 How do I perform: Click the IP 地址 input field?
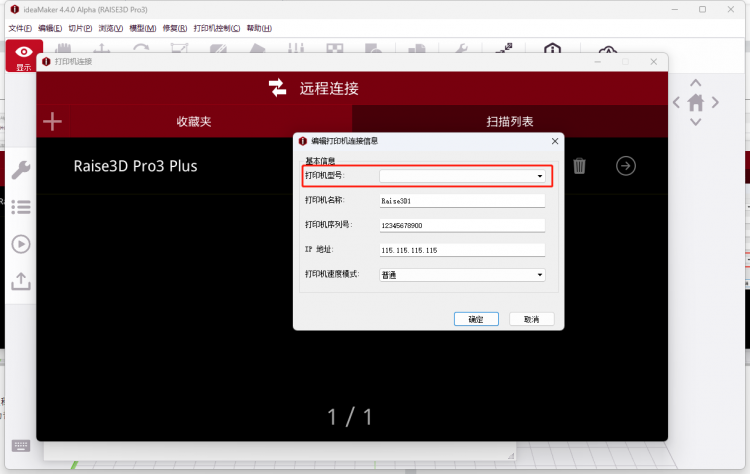[462, 250]
